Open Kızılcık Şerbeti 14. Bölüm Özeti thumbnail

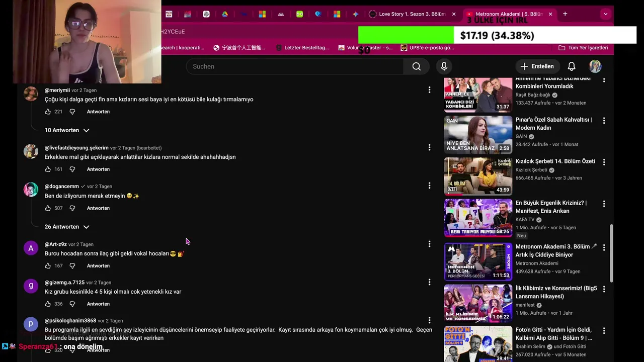(x=478, y=176)
